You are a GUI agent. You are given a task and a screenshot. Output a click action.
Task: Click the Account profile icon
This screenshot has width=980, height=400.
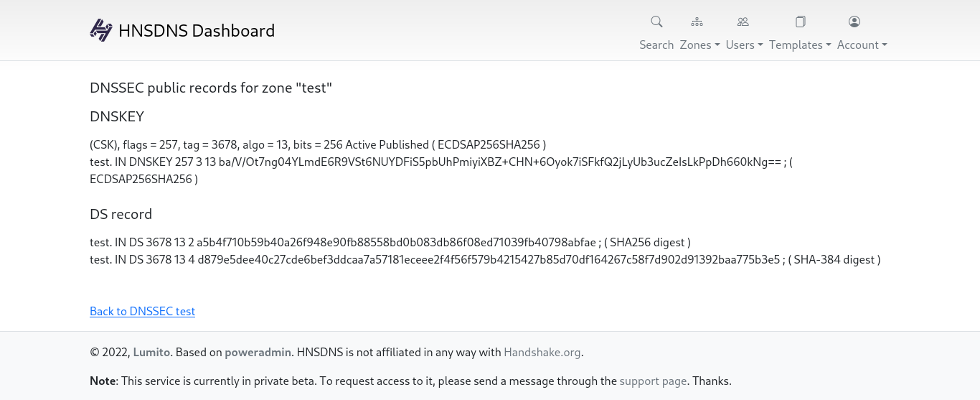coord(854,22)
